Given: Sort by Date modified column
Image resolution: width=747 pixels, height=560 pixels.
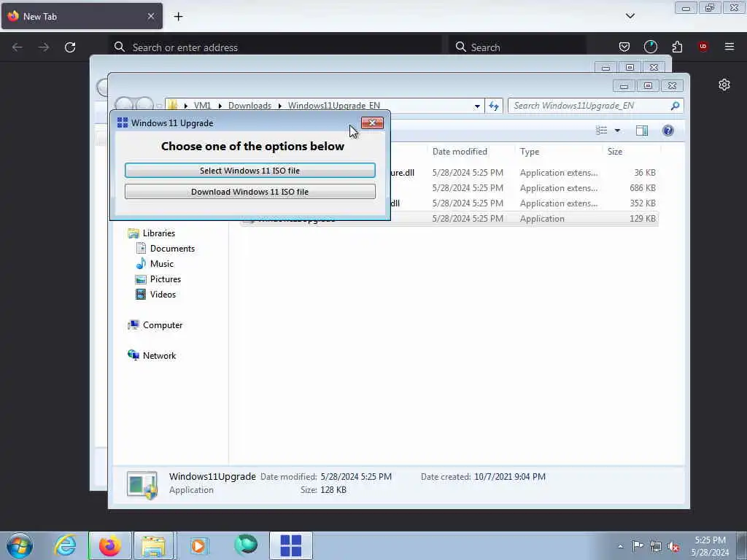Looking at the screenshot, I should (x=460, y=152).
